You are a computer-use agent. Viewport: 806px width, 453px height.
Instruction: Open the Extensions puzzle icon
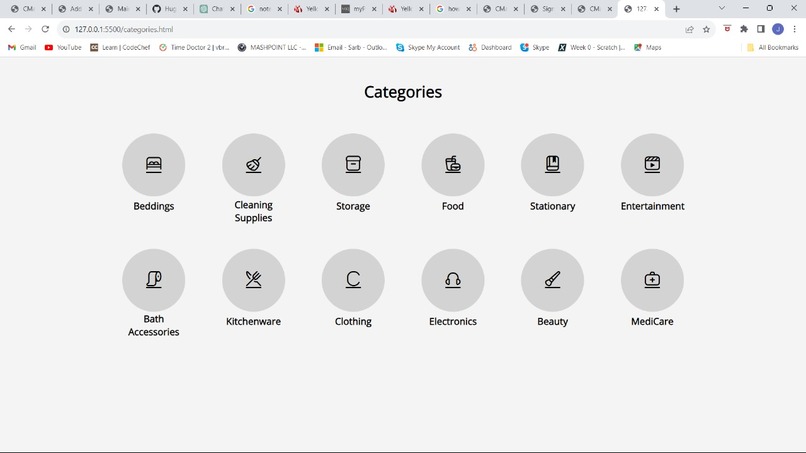coord(744,29)
